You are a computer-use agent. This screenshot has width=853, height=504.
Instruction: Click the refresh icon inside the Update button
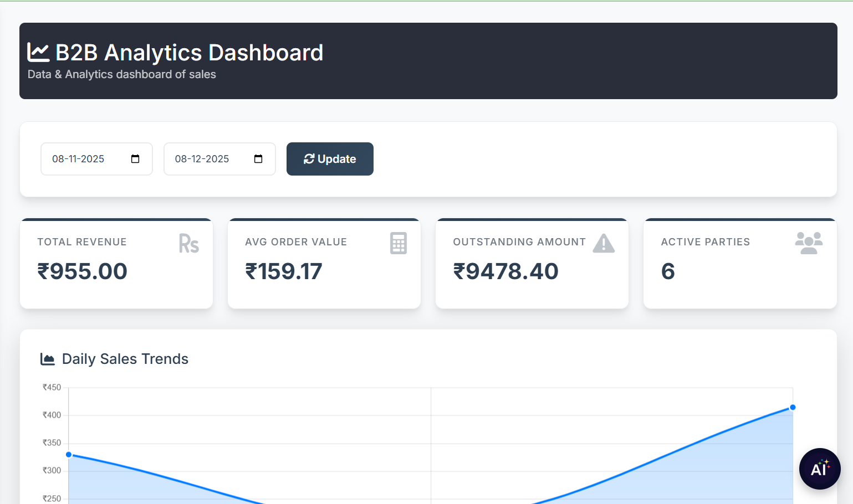(309, 159)
